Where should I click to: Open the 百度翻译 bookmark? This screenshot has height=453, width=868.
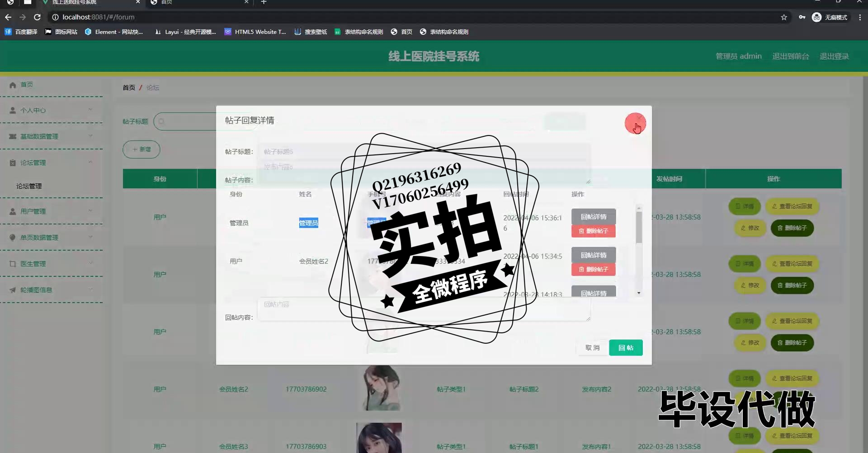click(21, 32)
